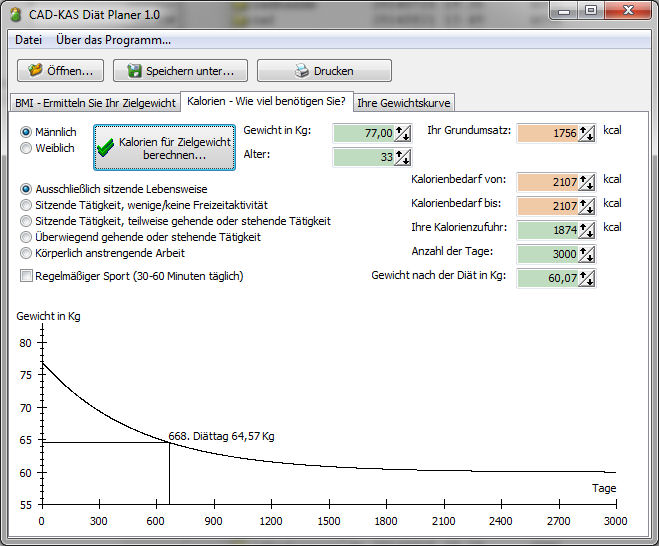Select the Weiblich radio button
659x546 pixels.
point(27,148)
